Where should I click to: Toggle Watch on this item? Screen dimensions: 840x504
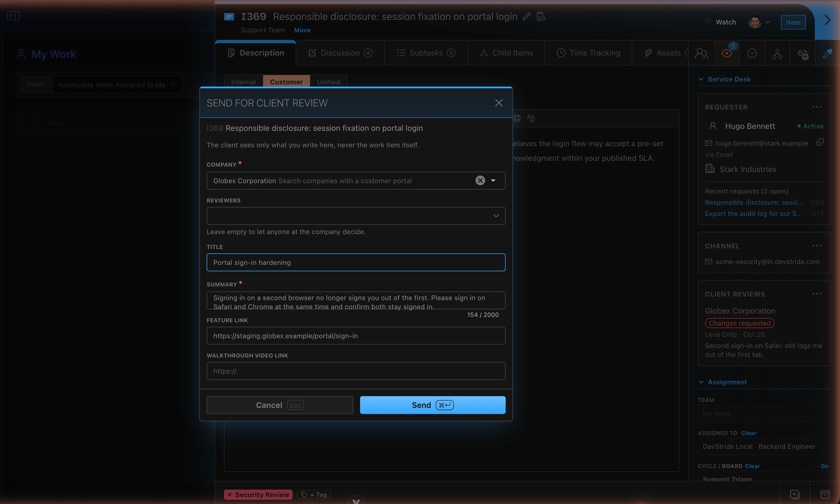720,22
